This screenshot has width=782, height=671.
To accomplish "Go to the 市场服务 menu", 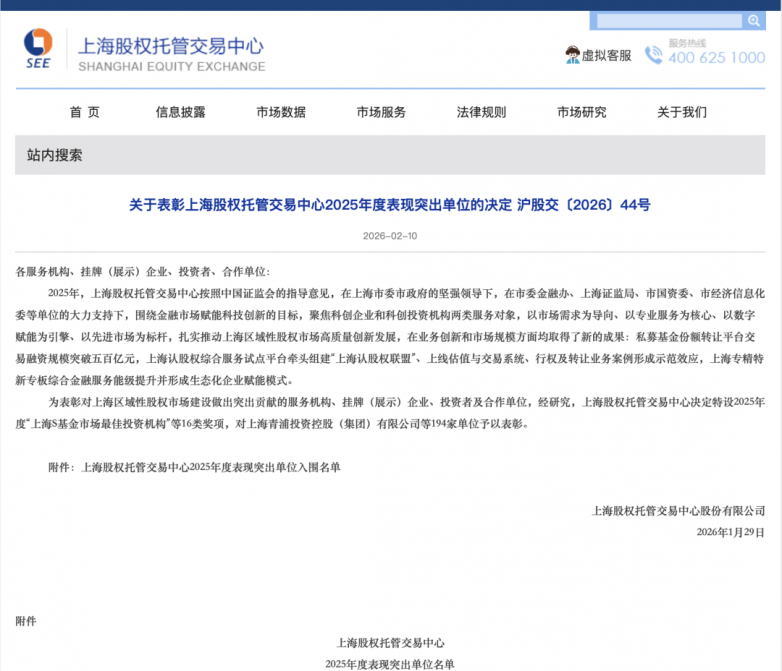I will click(x=381, y=112).
